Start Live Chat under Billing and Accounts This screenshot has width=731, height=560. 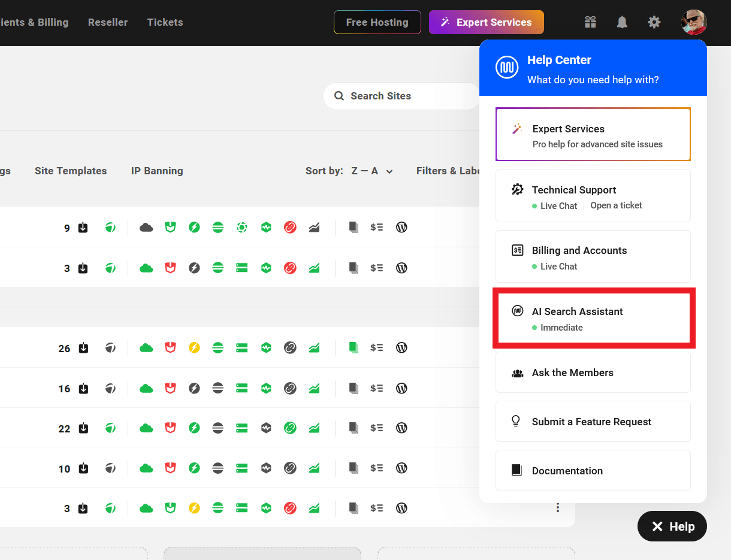555,267
